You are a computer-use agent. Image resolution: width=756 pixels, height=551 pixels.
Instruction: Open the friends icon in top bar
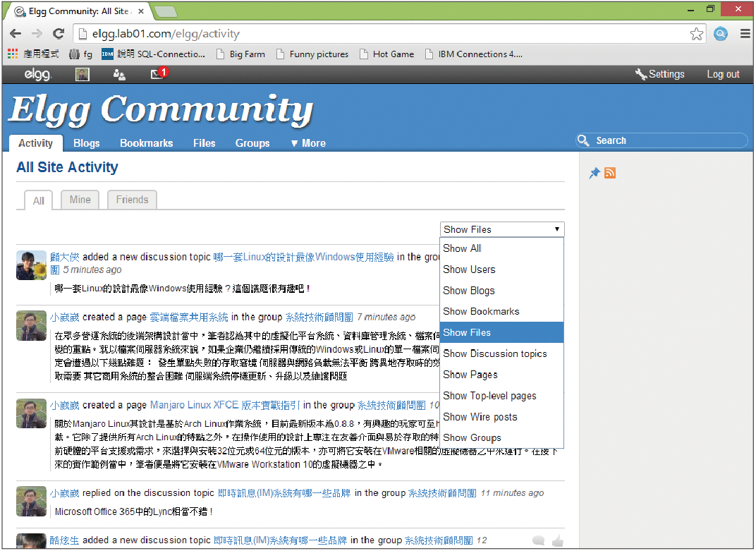119,74
